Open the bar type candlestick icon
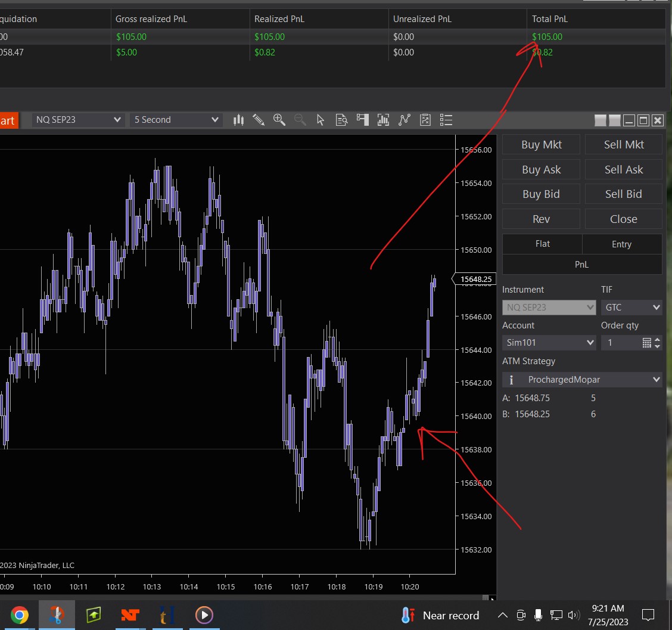Viewport: 672px width, 630px height. (238, 120)
